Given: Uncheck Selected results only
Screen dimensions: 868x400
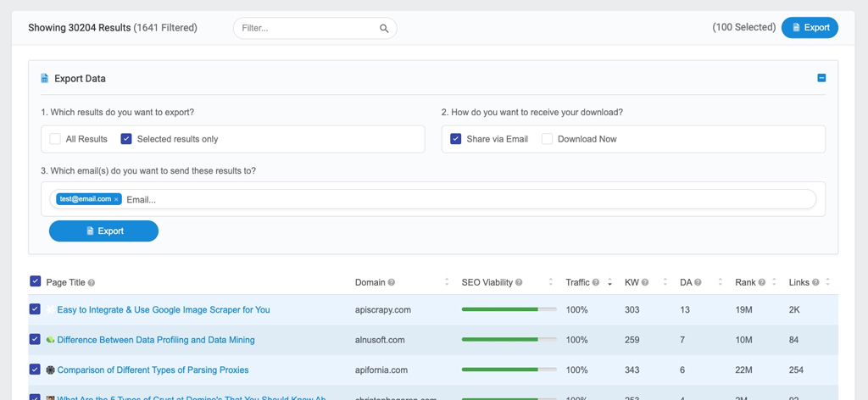Looking at the screenshot, I should pyautogui.click(x=126, y=139).
